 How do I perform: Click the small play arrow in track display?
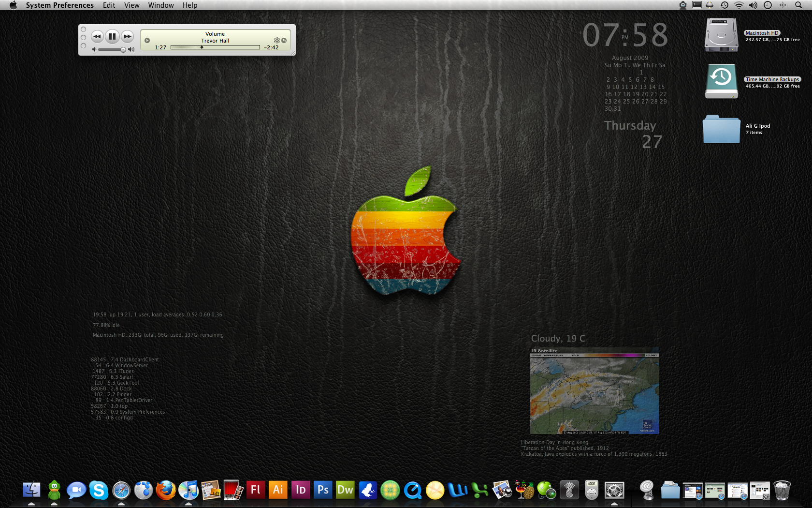click(x=147, y=40)
